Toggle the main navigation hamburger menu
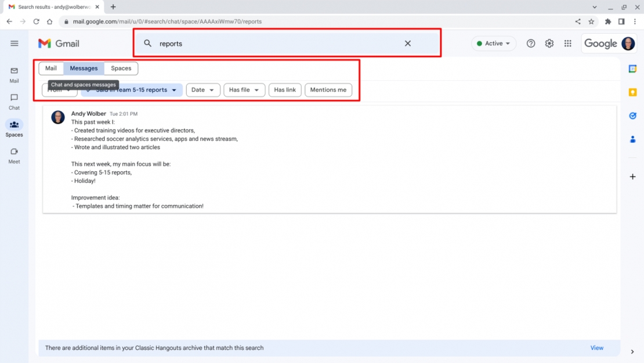This screenshot has width=644, height=363. pos(15,43)
